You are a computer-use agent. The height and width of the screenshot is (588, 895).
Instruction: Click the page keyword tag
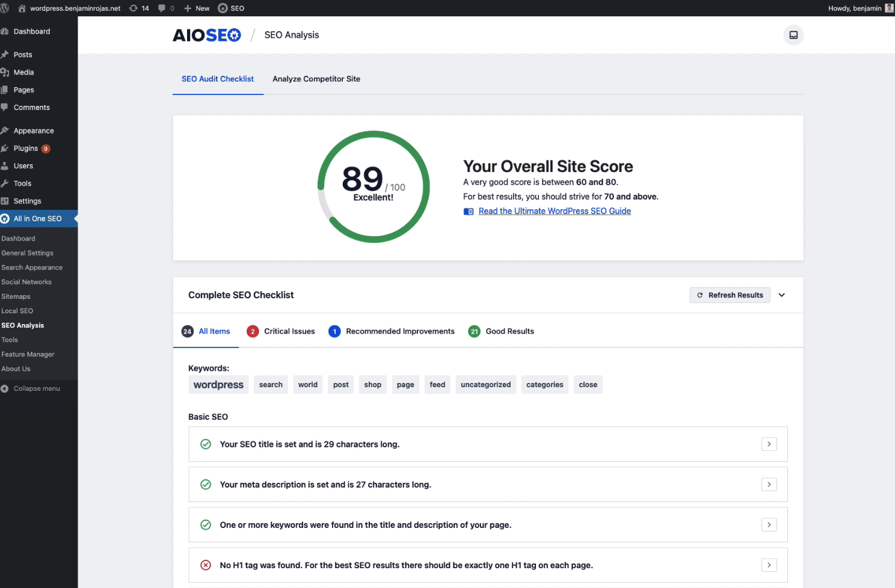(x=405, y=385)
